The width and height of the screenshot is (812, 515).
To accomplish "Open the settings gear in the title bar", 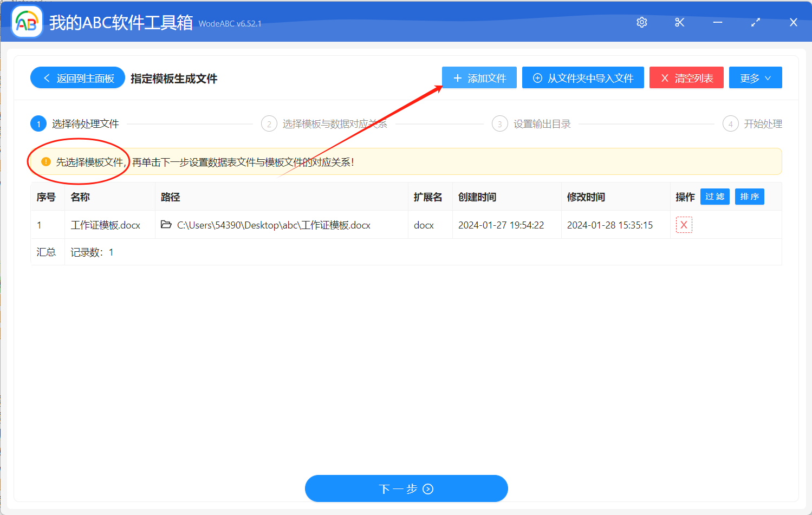I will pos(641,22).
